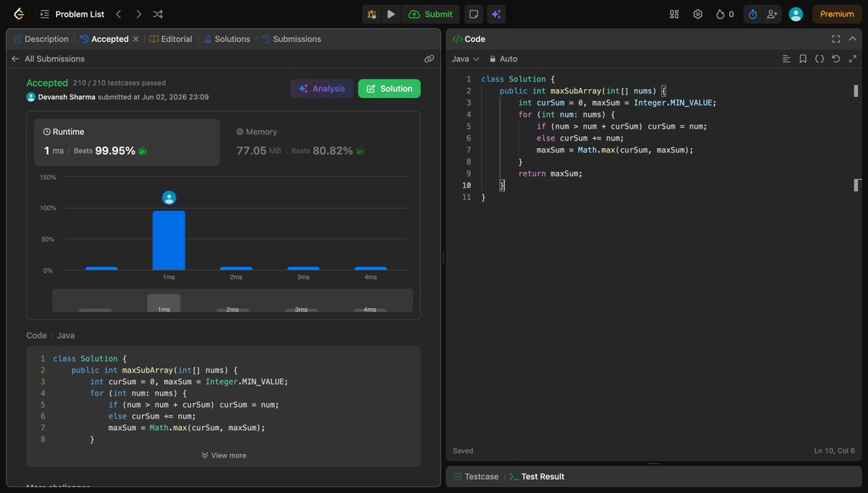Click the Analysis button

pos(322,88)
